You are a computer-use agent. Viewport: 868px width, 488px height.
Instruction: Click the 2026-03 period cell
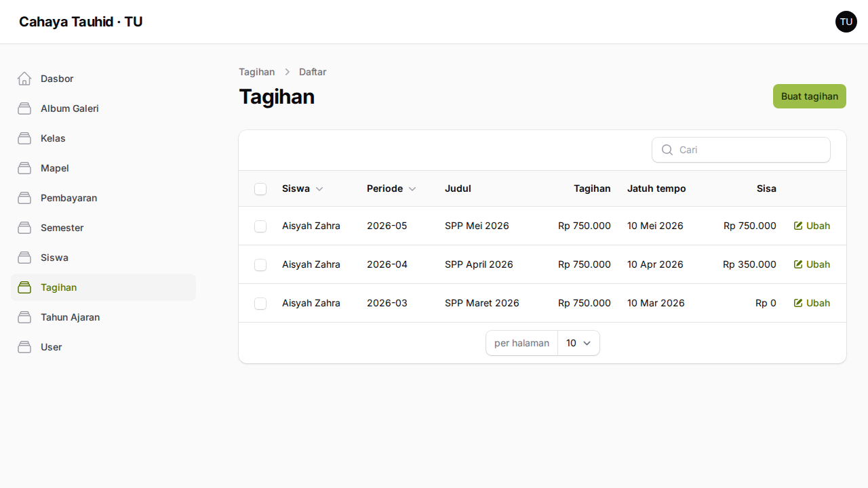(x=387, y=303)
